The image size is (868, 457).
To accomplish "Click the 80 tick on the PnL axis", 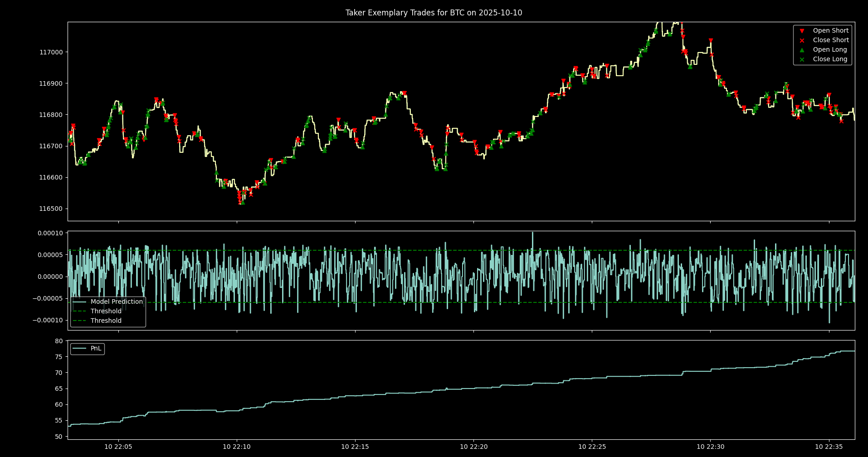I will tap(59, 341).
